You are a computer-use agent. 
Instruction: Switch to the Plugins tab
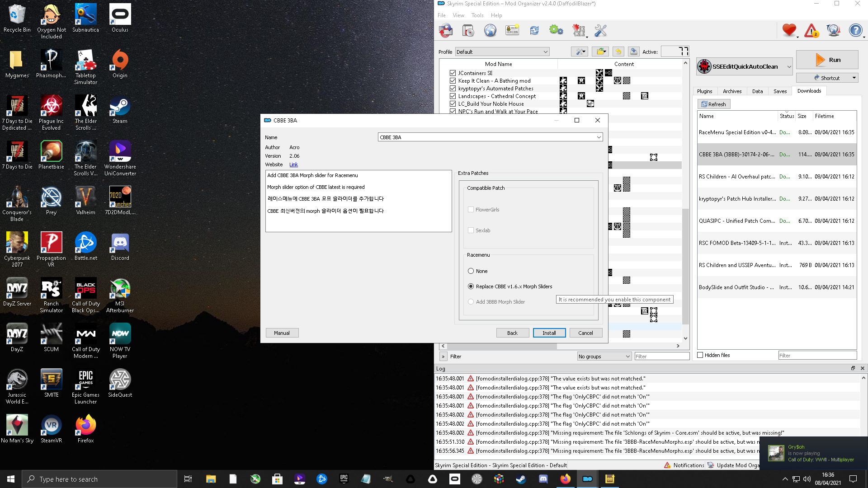coord(704,91)
